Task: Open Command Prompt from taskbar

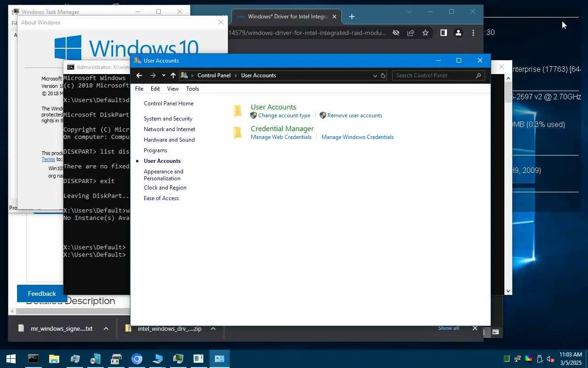Action: pyautogui.click(x=33, y=359)
